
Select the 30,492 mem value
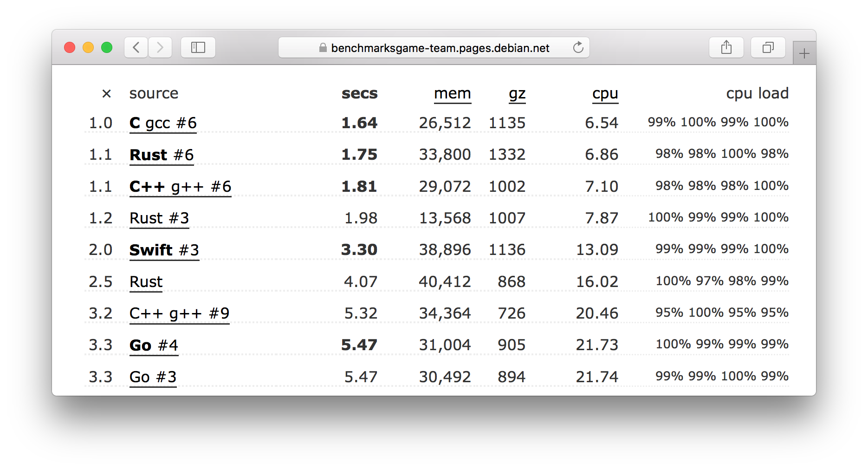pos(445,377)
